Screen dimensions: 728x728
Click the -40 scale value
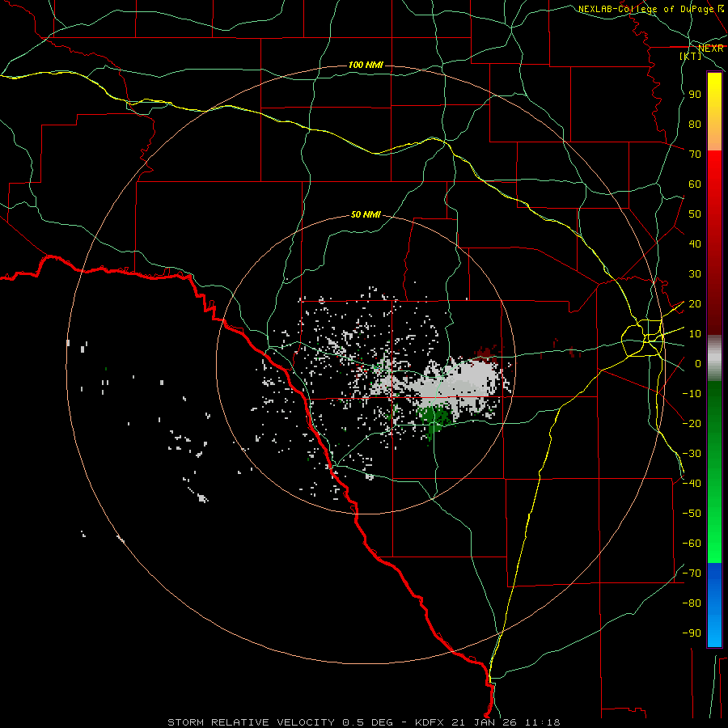click(692, 484)
